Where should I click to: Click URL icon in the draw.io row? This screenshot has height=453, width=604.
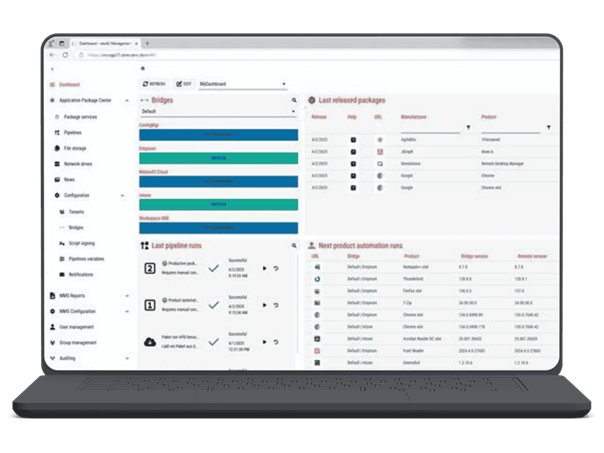click(x=380, y=152)
